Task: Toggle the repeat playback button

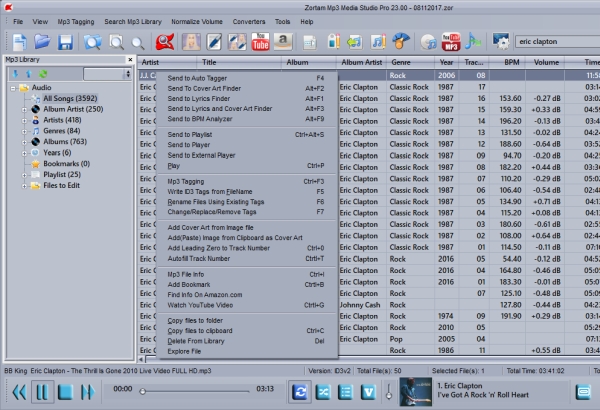Action: 300,392
